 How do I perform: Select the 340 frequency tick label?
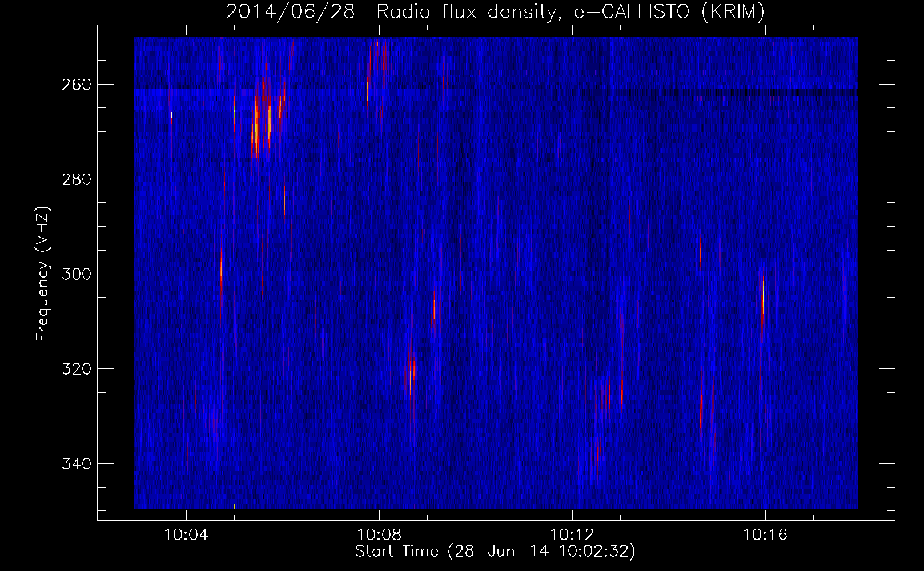coord(76,464)
